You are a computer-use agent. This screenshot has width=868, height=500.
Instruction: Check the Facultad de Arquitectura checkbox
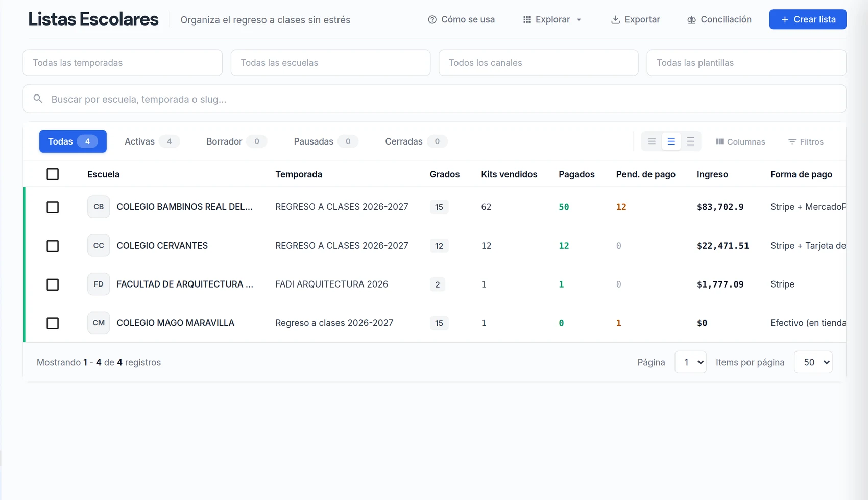pos(53,284)
